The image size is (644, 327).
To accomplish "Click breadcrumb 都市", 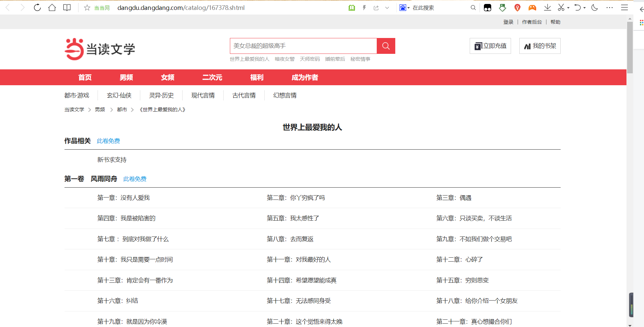I will 122,109.
